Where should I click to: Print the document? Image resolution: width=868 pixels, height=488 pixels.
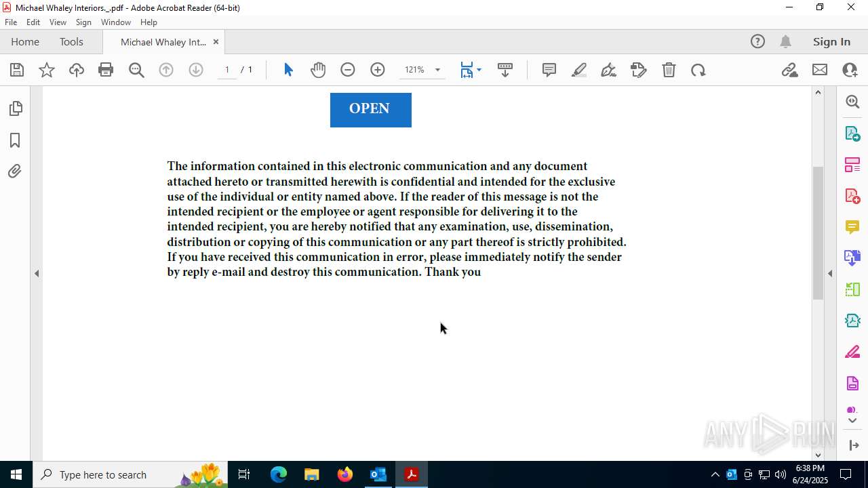pos(106,70)
